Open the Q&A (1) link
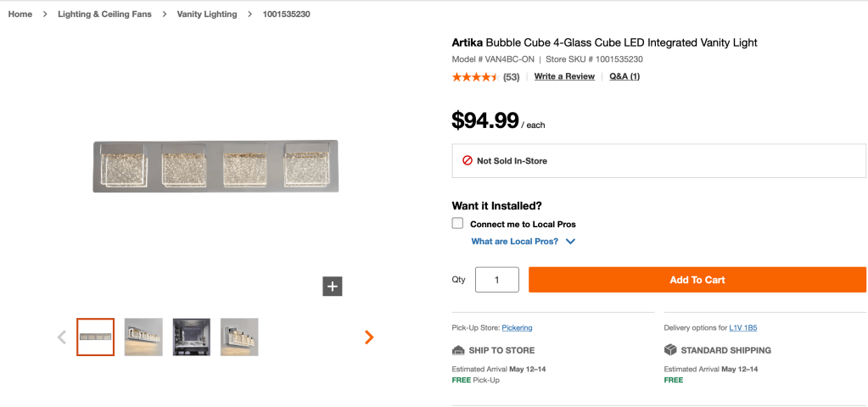 pyautogui.click(x=624, y=77)
